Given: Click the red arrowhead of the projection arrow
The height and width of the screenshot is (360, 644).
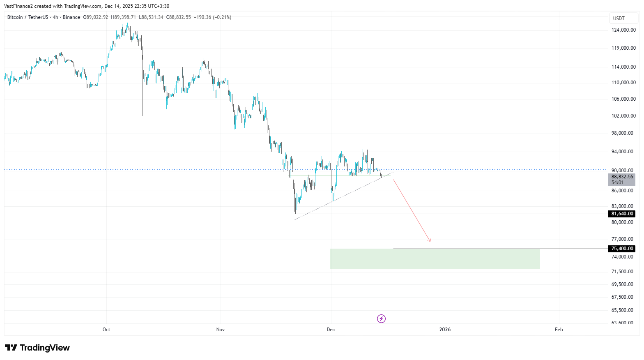Looking at the screenshot, I should coord(430,240).
